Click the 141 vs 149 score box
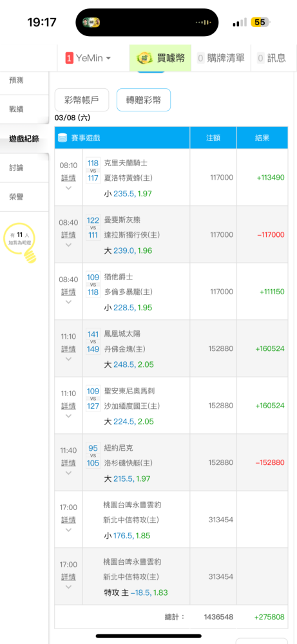The width and height of the screenshot is (297, 644). pos(93,341)
